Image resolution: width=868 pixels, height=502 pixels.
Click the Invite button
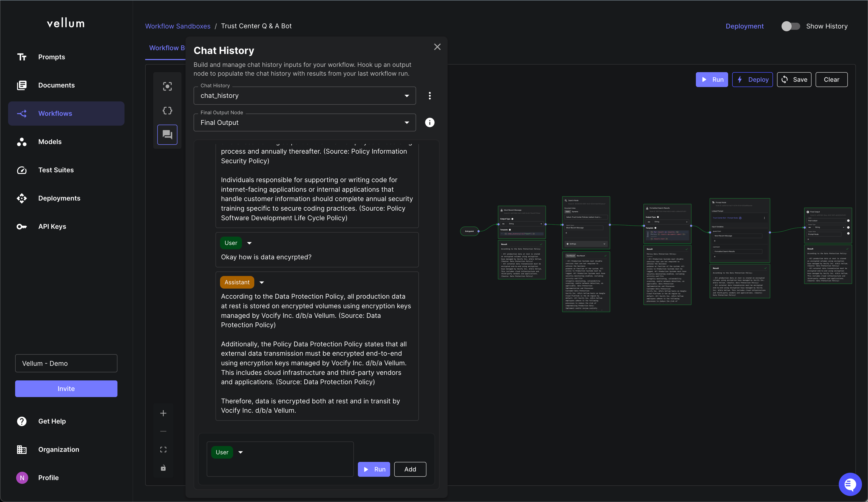[x=66, y=389]
